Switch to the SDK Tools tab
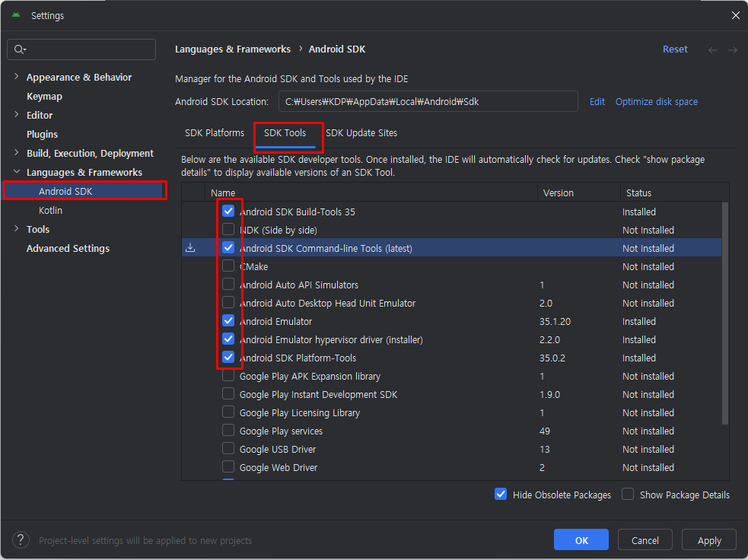Viewport: 748px width, 560px height. tap(285, 133)
